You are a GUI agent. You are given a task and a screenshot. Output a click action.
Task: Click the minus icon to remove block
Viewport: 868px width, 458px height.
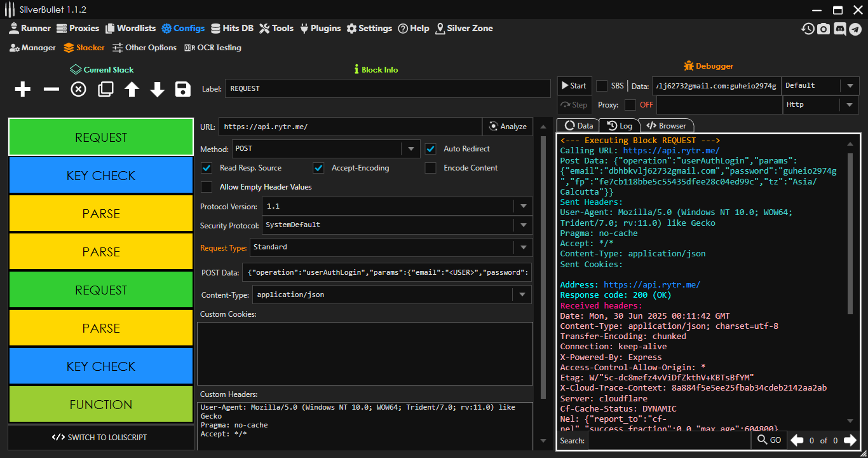(x=51, y=90)
